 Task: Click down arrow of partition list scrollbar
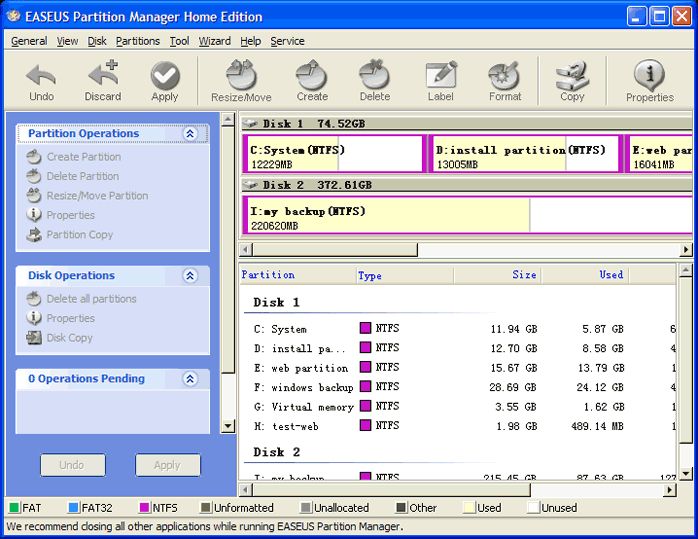click(x=686, y=474)
